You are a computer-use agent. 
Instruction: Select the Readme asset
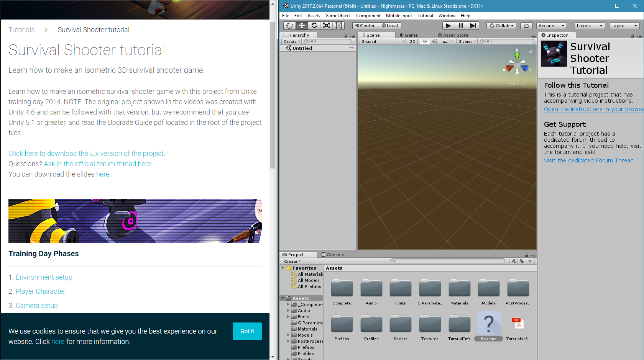coord(489,326)
